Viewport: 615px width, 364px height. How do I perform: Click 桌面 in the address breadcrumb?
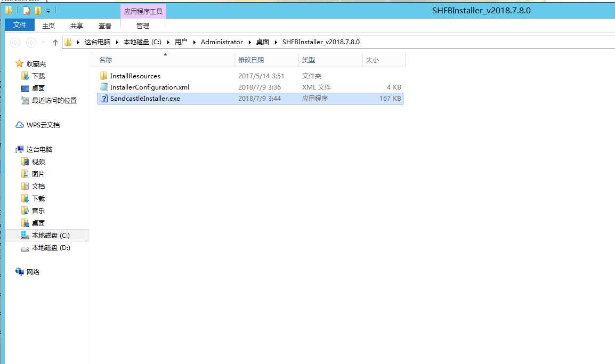pyautogui.click(x=263, y=42)
